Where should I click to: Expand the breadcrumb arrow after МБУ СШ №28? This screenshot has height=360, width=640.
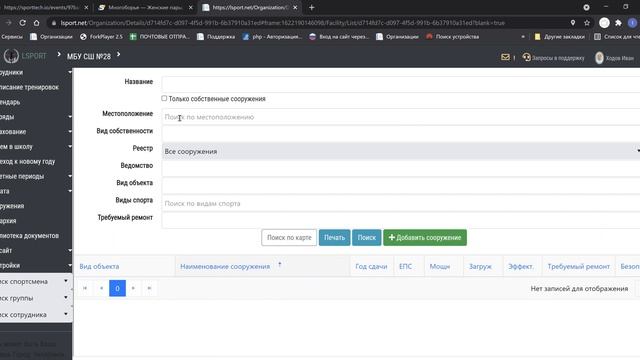click(118, 54)
